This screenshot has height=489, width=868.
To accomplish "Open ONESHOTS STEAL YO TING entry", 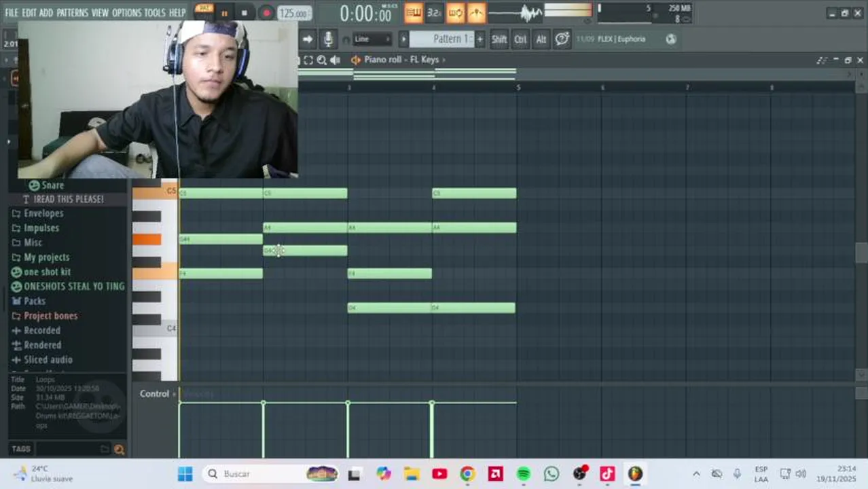I will (74, 287).
